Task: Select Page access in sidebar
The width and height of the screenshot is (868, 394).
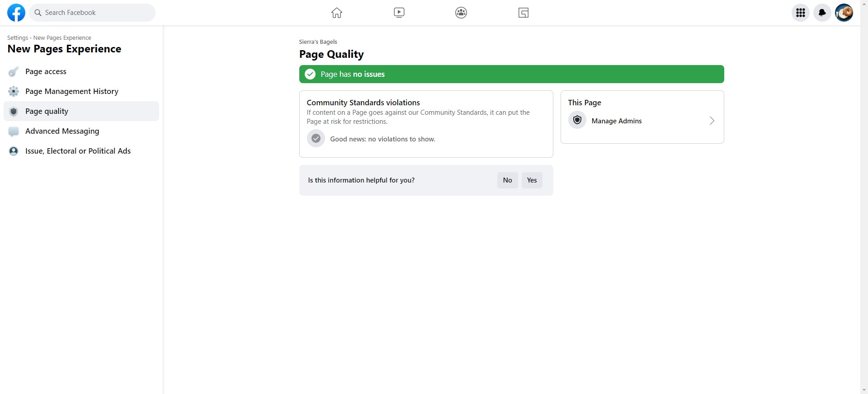Action: [x=46, y=71]
